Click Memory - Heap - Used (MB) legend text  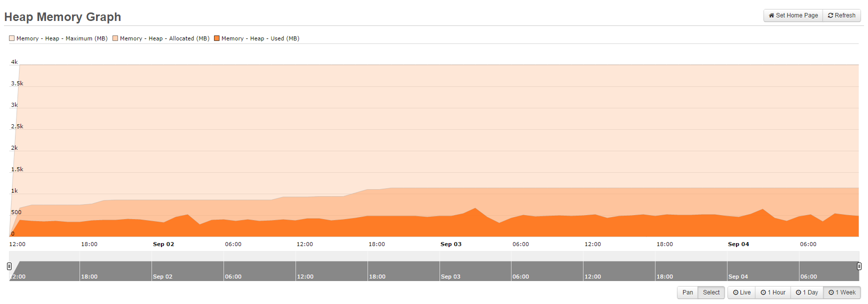(260, 38)
